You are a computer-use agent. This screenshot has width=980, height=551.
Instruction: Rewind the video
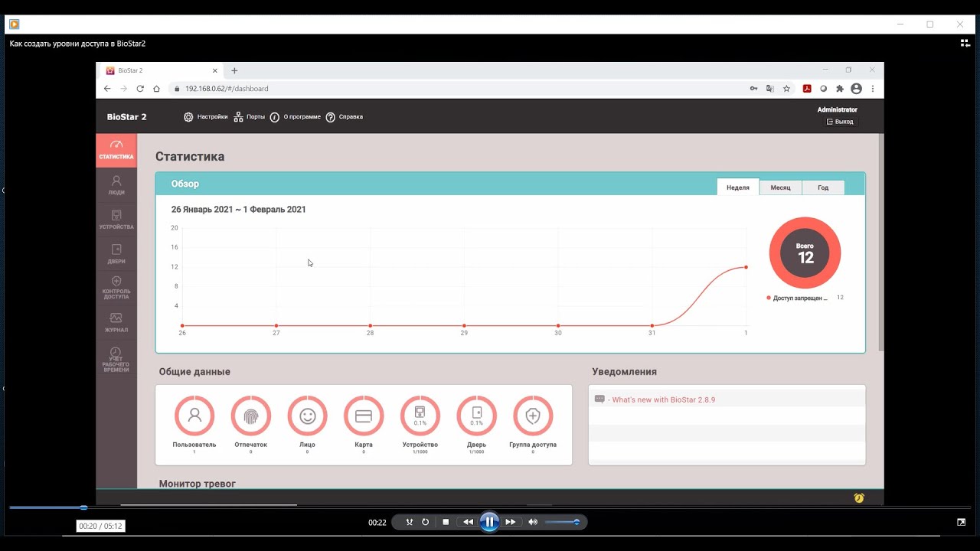[468, 522]
